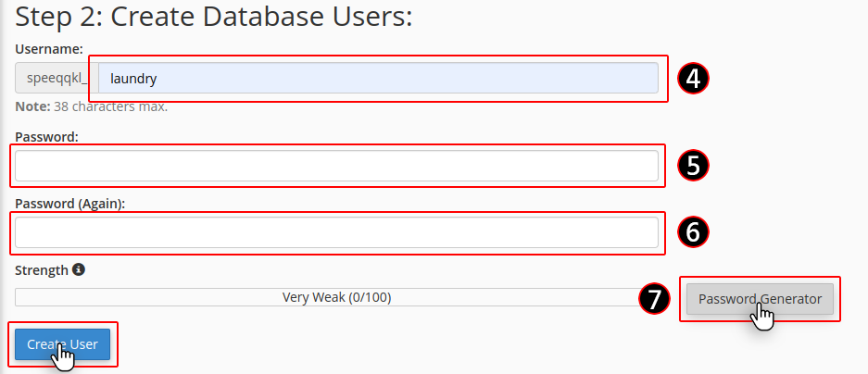Image resolution: width=868 pixels, height=374 pixels.
Task: Focus the Password (Again) input field
Action: pos(336,232)
